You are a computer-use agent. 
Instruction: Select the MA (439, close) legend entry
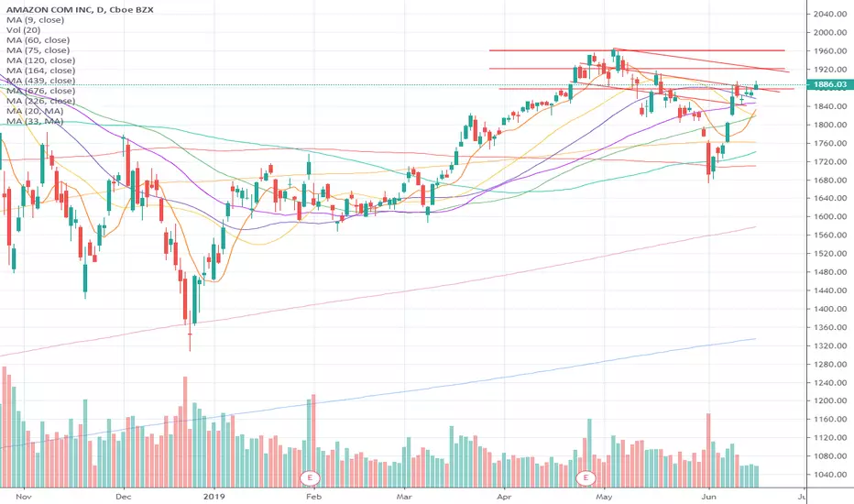pyautogui.click(x=40, y=81)
